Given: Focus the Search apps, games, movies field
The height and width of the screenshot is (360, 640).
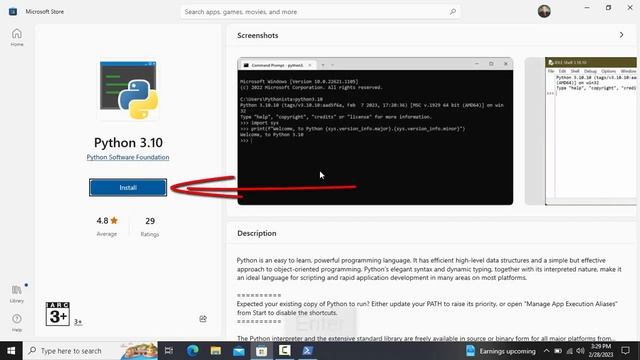Looking at the screenshot, I should point(320,12).
